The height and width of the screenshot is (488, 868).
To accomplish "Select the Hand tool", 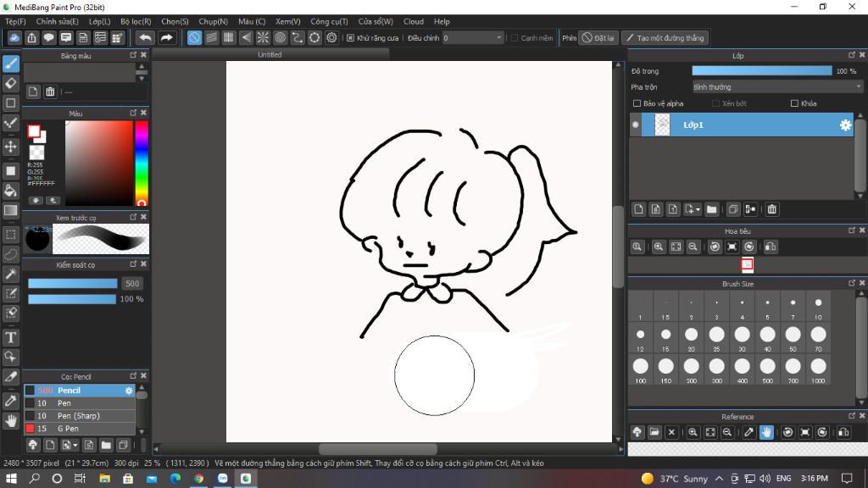I will [x=11, y=420].
